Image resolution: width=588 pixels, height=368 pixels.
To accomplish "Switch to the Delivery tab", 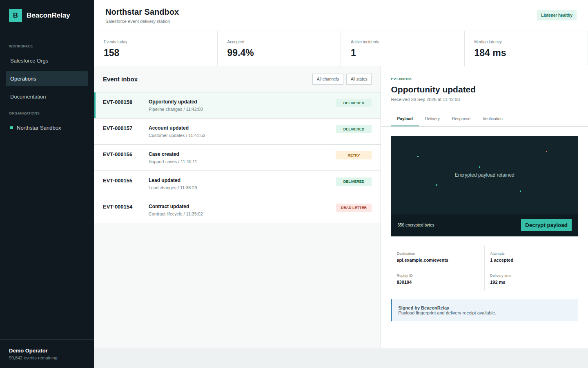I will 432,119.
